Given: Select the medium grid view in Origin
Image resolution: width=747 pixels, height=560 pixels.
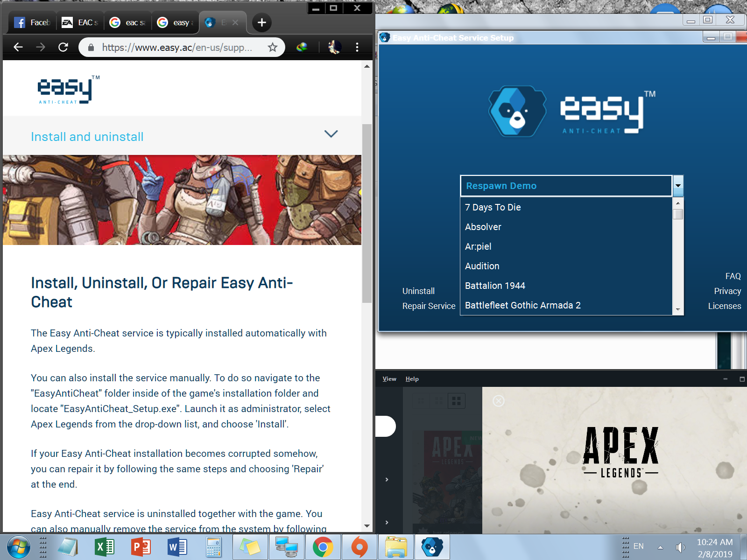Looking at the screenshot, I should click(439, 401).
